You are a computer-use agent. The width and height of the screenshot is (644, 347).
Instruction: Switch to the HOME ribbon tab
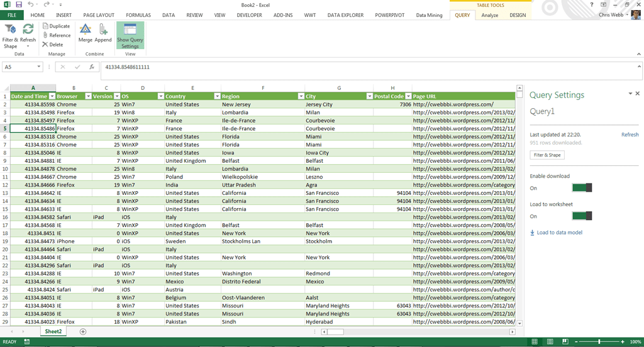pos(38,15)
